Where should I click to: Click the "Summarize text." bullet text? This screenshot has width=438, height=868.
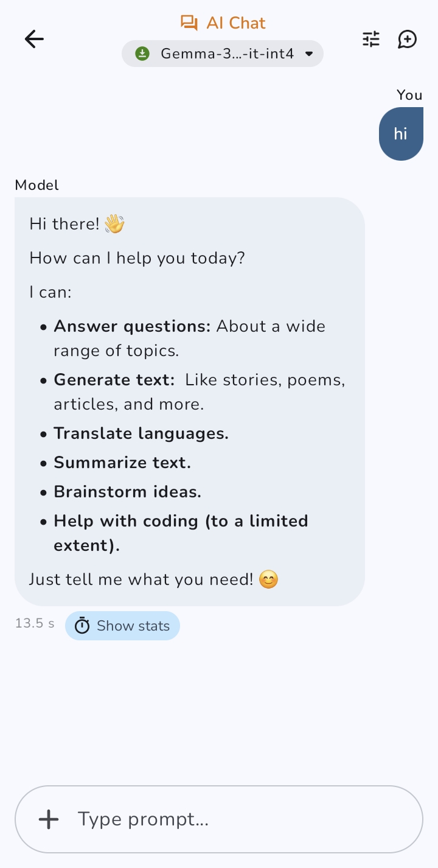pos(122,463)
